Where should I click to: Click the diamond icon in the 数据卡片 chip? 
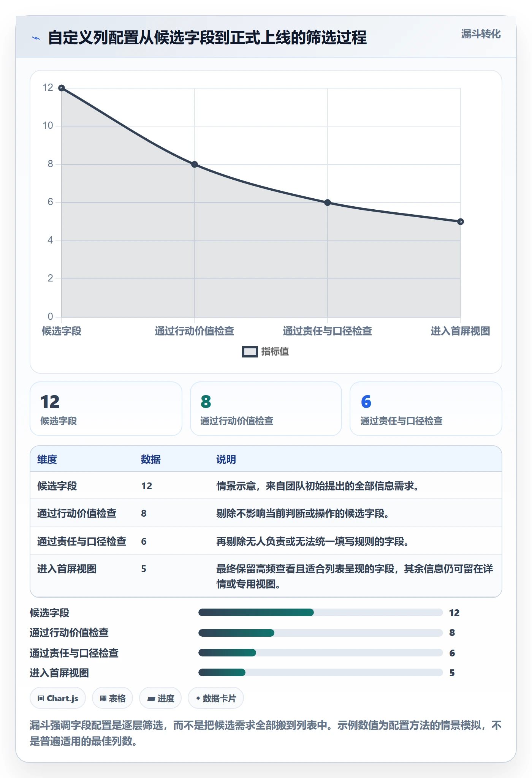coord(198,698)
